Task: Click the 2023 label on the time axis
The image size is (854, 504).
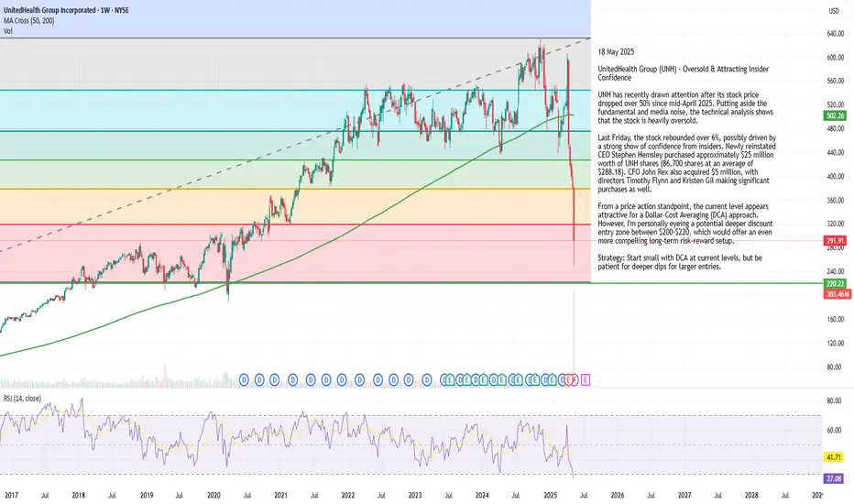Action: (415, 495)
